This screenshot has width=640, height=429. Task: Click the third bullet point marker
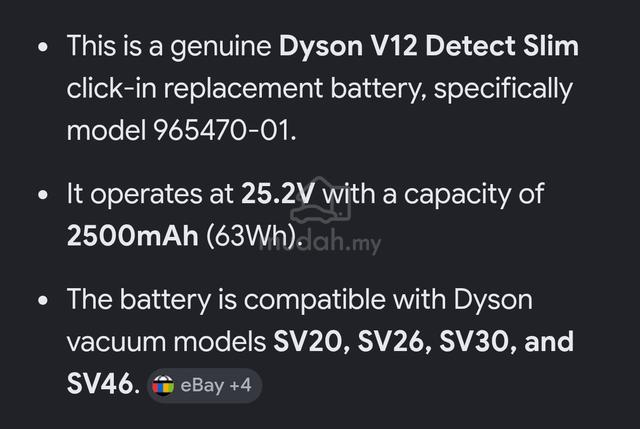[43, 300]
